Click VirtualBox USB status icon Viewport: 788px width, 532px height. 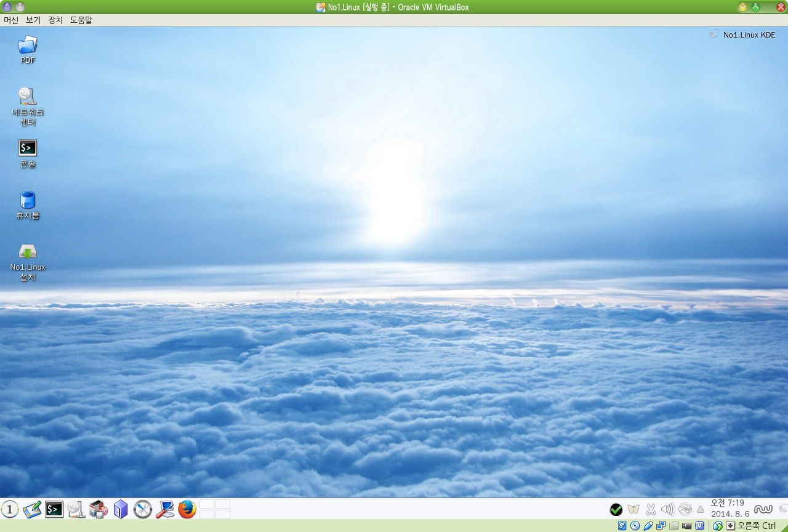coord(648,526)
